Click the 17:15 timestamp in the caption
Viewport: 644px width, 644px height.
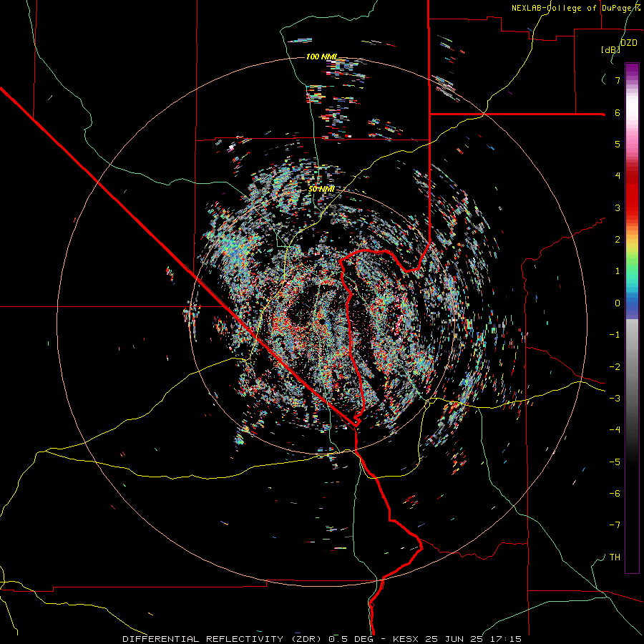pyautogui.click(x=507, y=639)
